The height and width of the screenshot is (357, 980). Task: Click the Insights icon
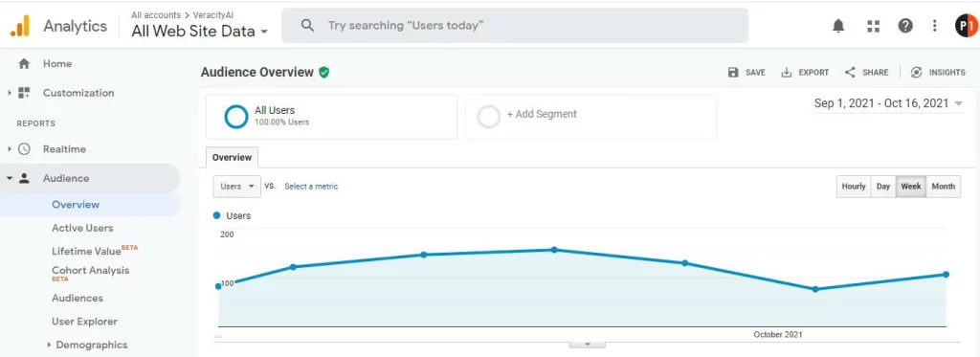(916, 73)
